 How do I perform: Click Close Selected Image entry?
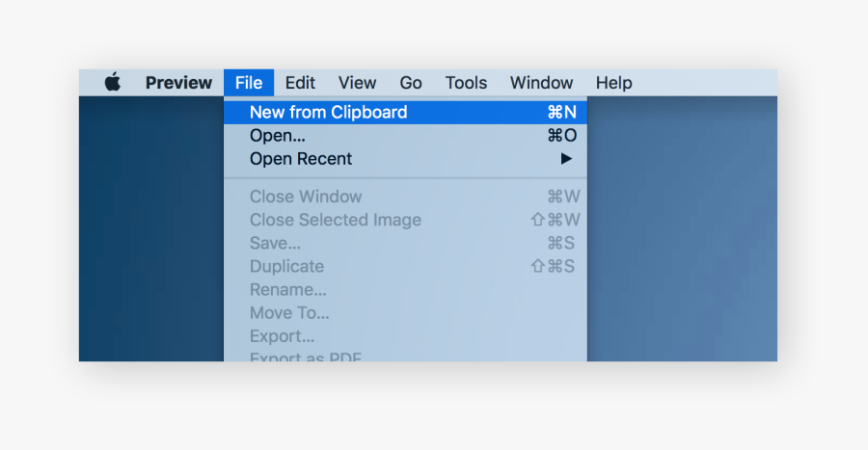[x=405, y=220]
